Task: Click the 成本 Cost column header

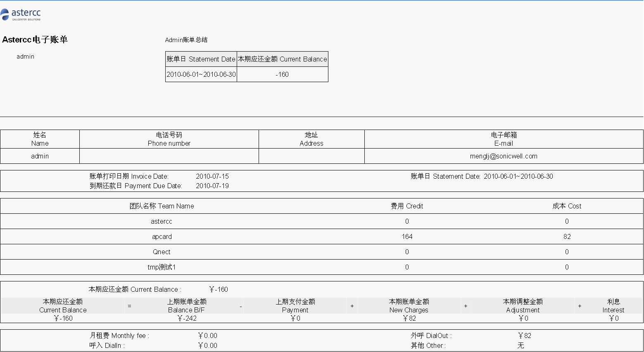Action: click(567, 206)
